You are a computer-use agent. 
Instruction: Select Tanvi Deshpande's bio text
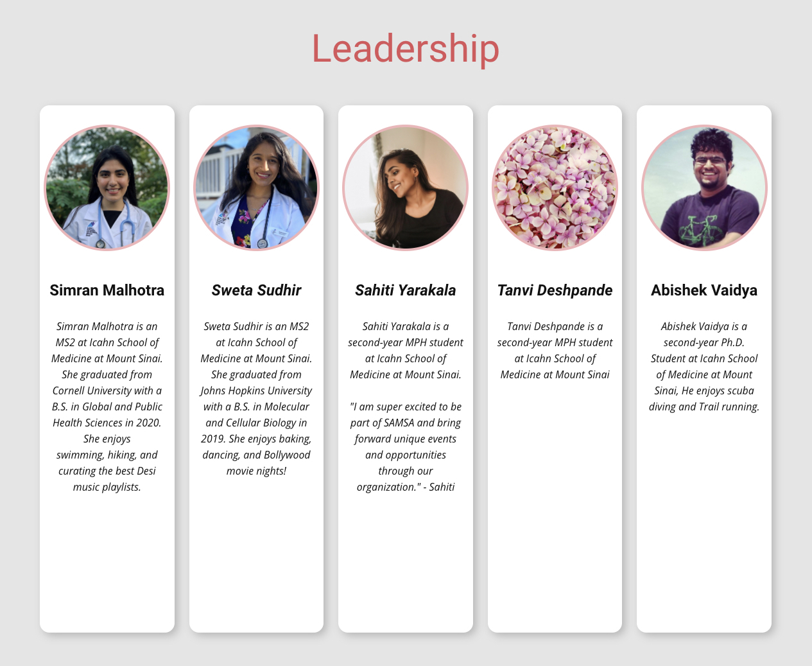click(x=555, y=351)
